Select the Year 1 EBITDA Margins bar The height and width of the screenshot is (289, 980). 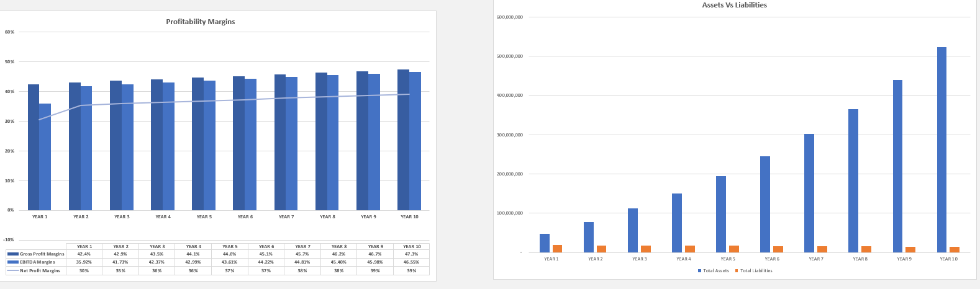(45, 157)
